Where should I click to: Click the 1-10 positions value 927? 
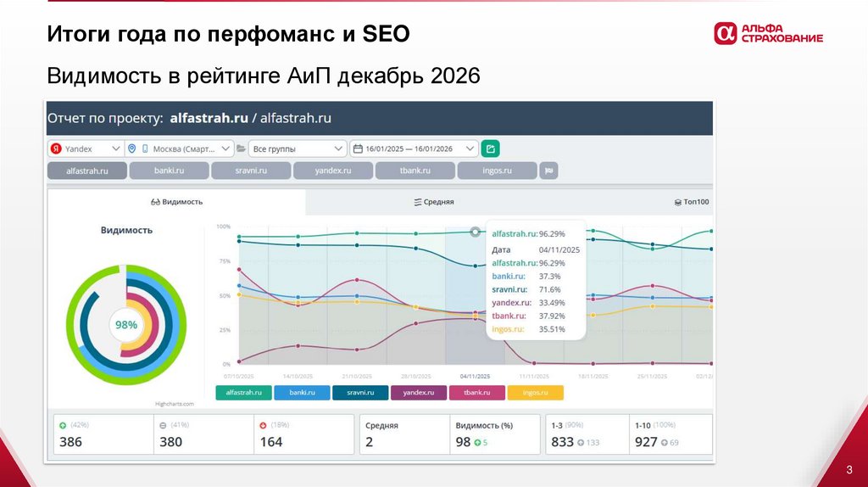coord(646,441)
